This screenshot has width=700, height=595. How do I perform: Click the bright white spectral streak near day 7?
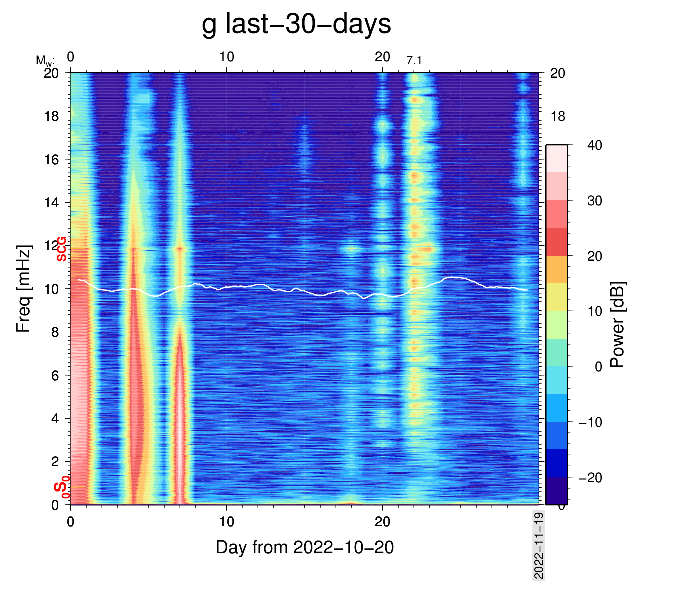coord(179,440)
